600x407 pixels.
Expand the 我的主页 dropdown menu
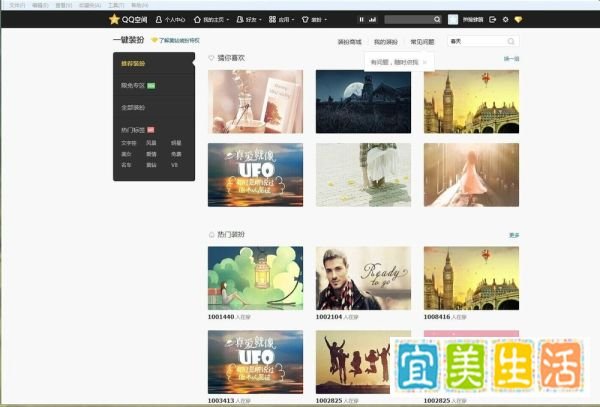pyautogui.click(x=212, y=20)
